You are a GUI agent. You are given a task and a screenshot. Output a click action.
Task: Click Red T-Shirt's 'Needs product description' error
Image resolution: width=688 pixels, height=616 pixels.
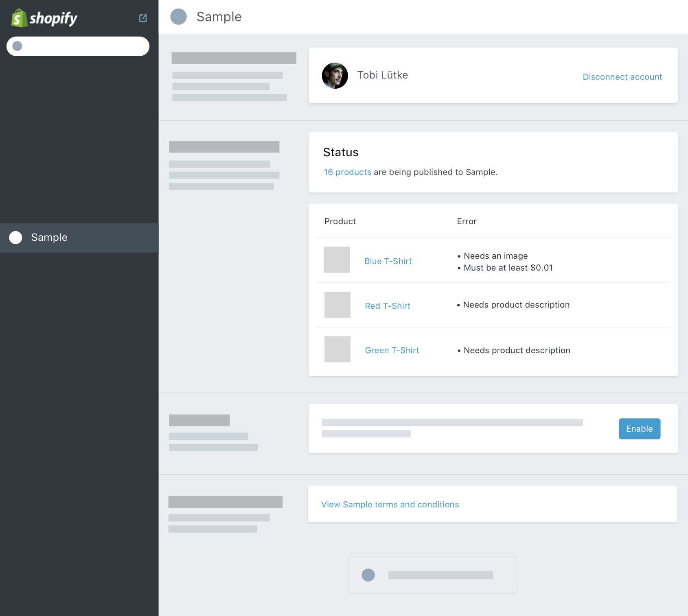click(x=516, y=305)
